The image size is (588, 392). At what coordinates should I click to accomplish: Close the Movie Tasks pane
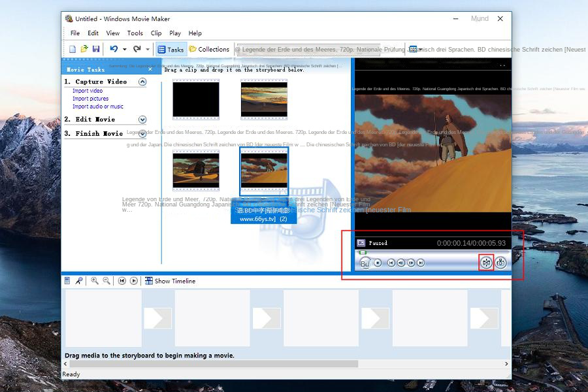click(x=150, y=69)
